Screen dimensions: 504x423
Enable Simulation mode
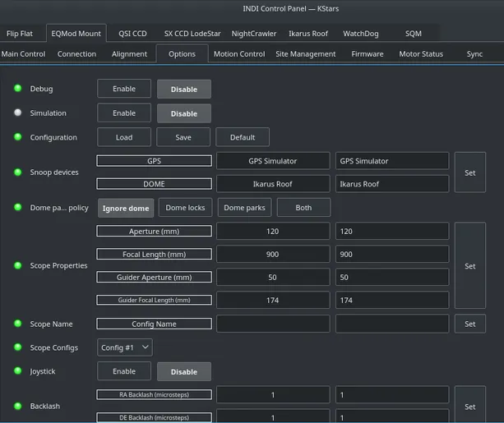(124, 113)
